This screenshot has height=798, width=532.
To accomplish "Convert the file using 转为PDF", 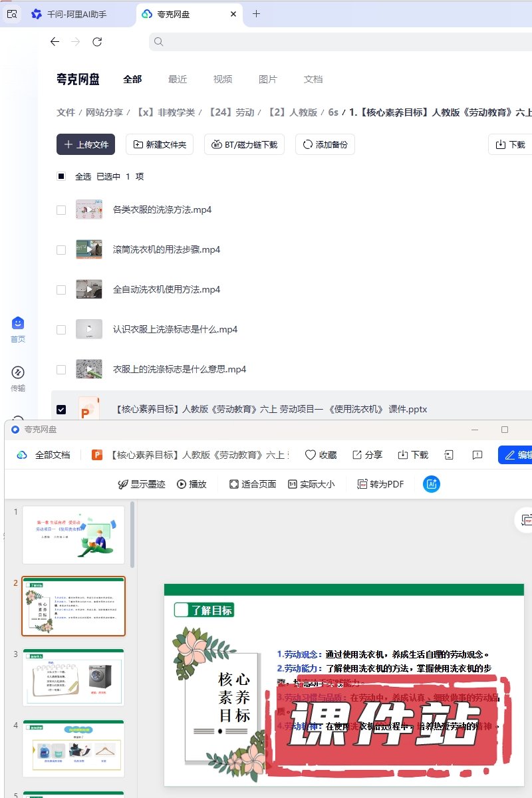I will [380, 484].
